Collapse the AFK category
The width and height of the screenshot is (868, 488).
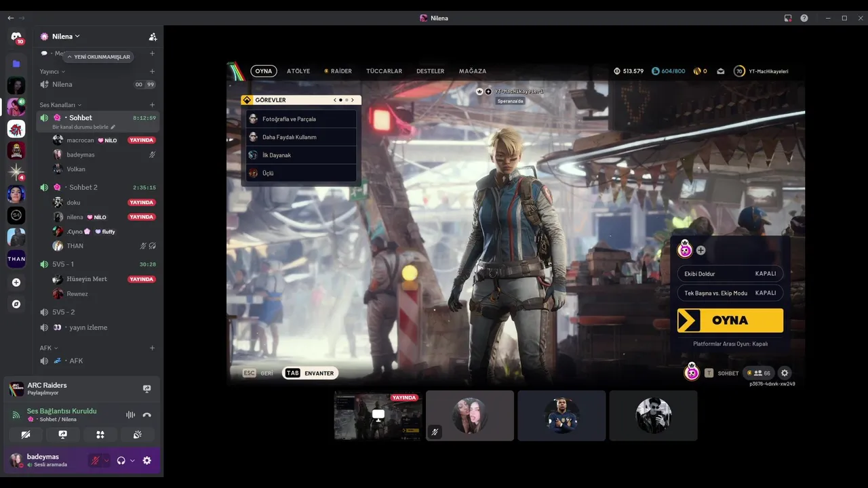pyautogui.click(x=49, y=348)
